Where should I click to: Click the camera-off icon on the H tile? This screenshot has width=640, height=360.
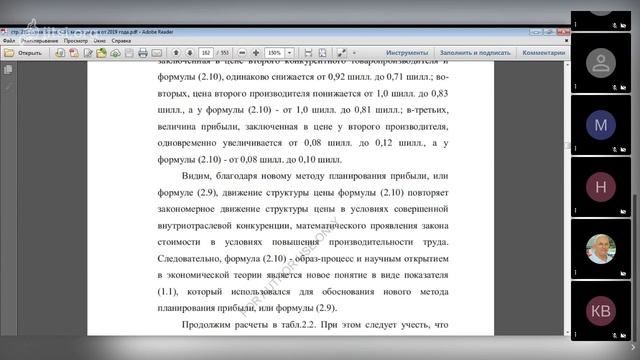point(623,211)
